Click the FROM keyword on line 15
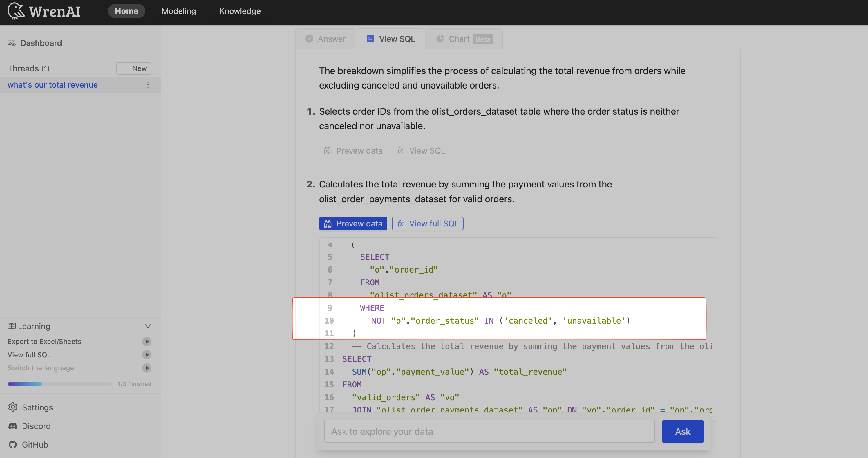The width and height of the screenshot is (868, 458). click(x=352, y=385)
